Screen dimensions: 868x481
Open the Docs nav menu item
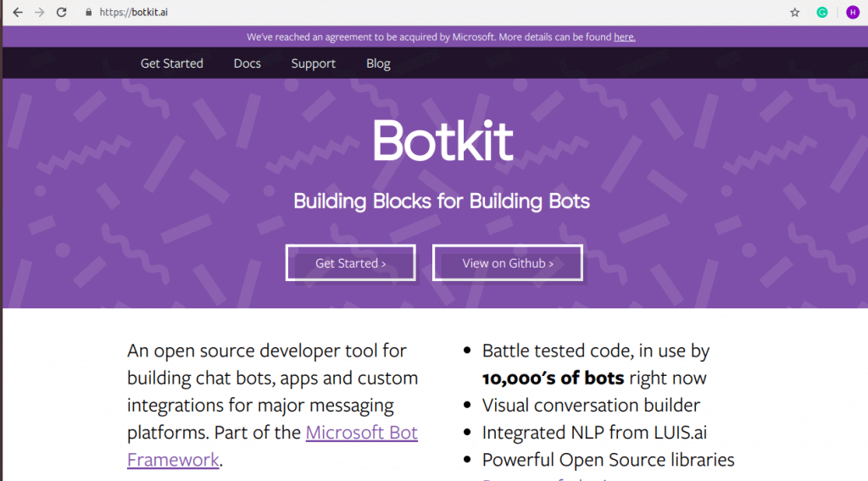pyautogui.click(x=247, y=64)
